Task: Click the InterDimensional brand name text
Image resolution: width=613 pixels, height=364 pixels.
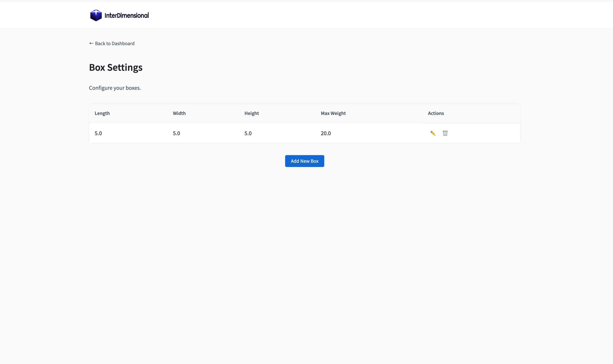Action: pos(127,15)
